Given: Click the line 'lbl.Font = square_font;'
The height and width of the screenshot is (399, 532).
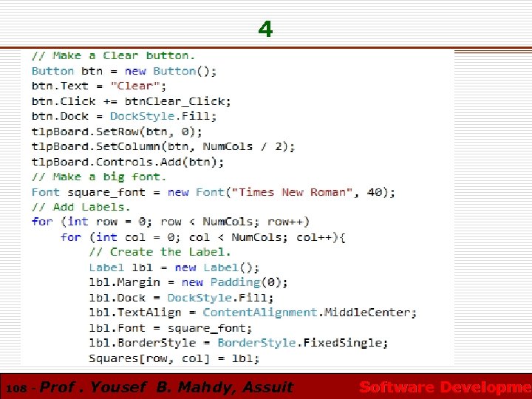Looking at the screenshot, I should 171,328.
